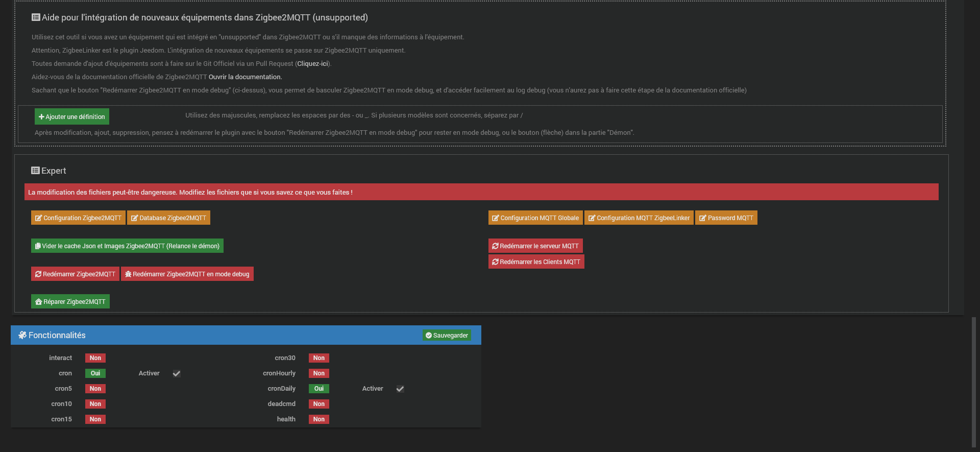This screenshot has height=452, width=980.
Task: Click the plain Redémarrer Zigbee2MQTT button
Action: point(75,274)
